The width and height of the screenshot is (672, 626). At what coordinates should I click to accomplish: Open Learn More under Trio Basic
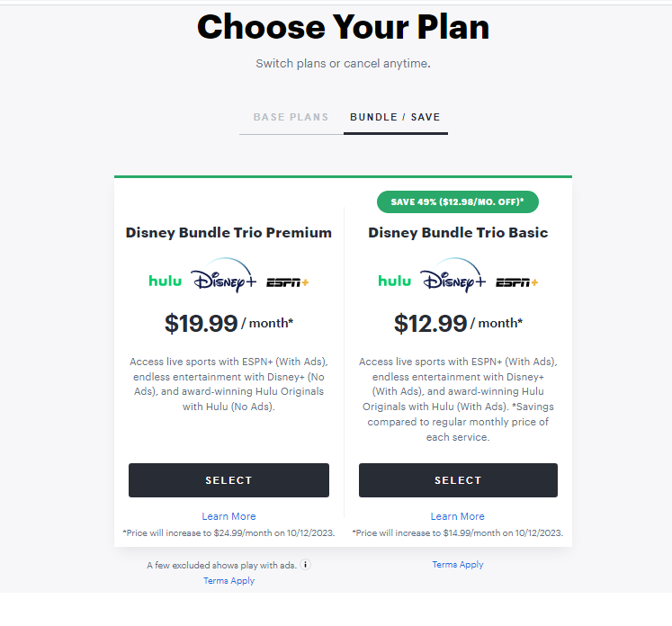coord(457,516)
